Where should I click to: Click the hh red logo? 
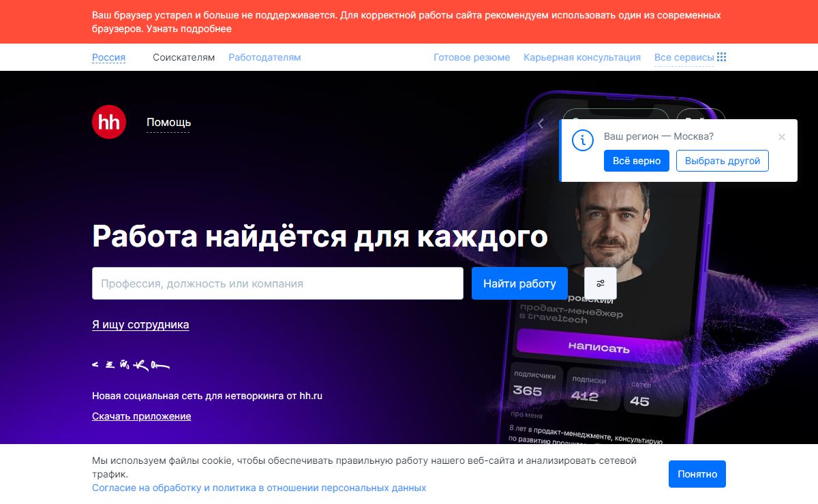pos(109,123)
